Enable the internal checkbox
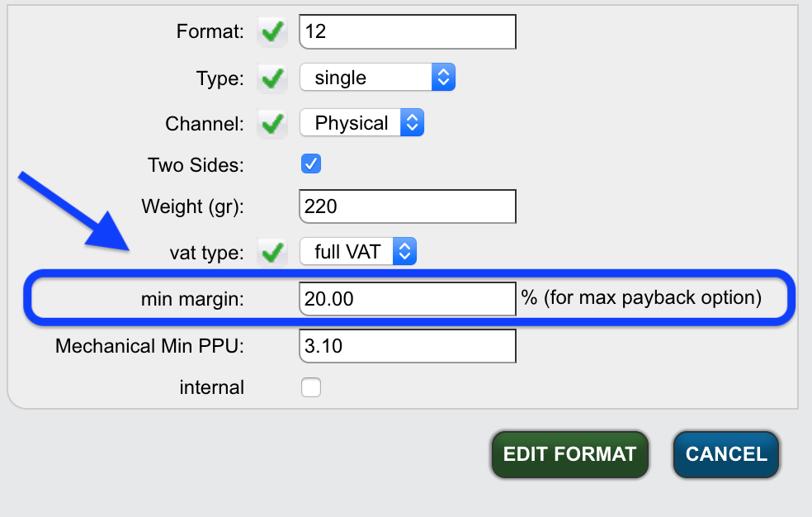 point(311,387)
